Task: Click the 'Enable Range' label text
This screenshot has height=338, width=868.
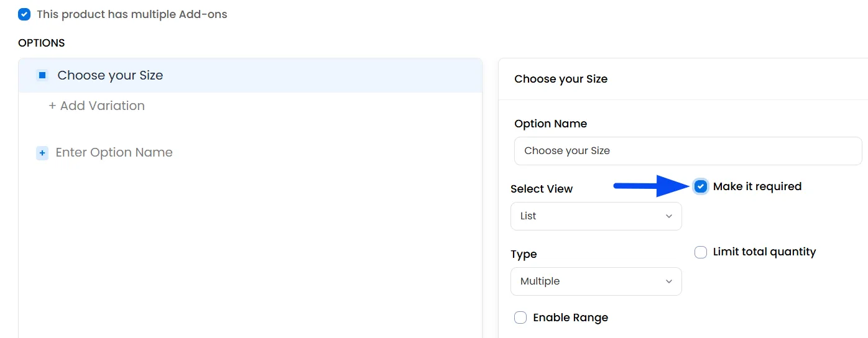Action: (x=570, y=317)
